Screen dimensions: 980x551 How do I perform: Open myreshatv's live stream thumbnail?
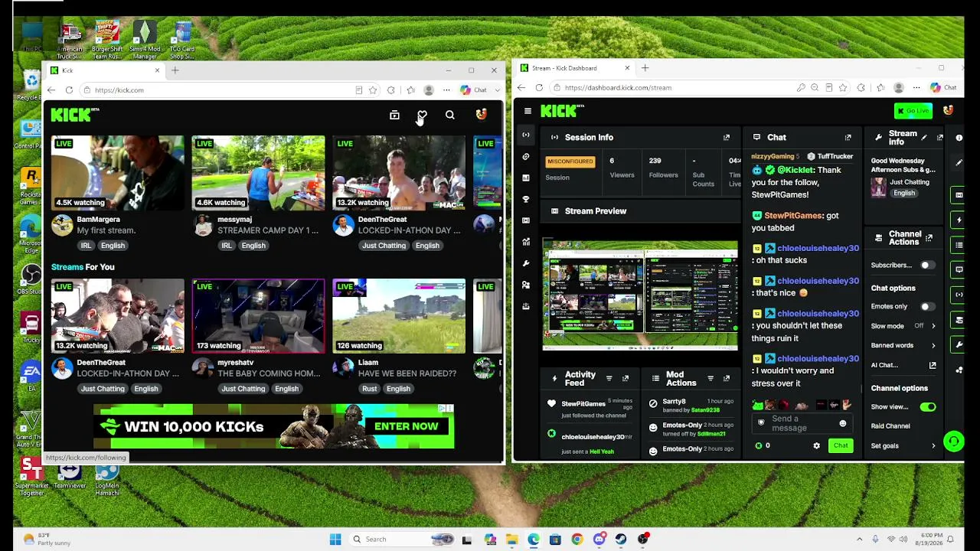click(x=258, y=316)
